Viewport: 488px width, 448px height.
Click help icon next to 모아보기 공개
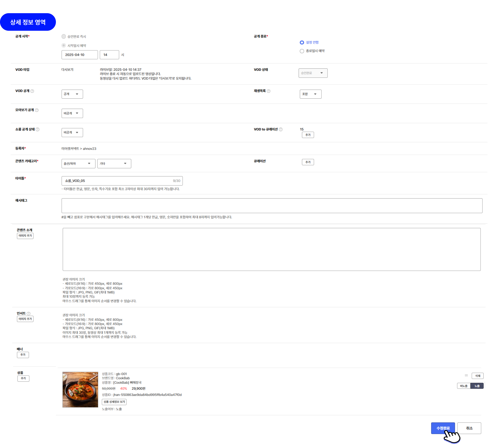37,110
